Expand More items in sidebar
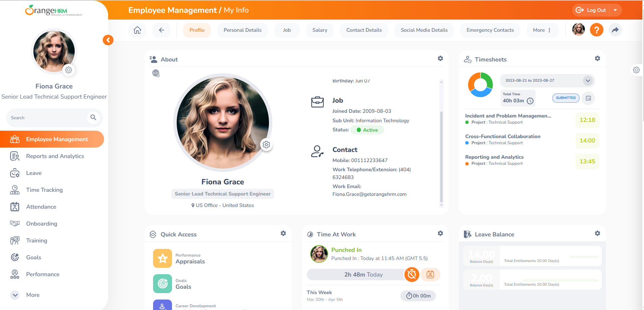 (15, 295)
